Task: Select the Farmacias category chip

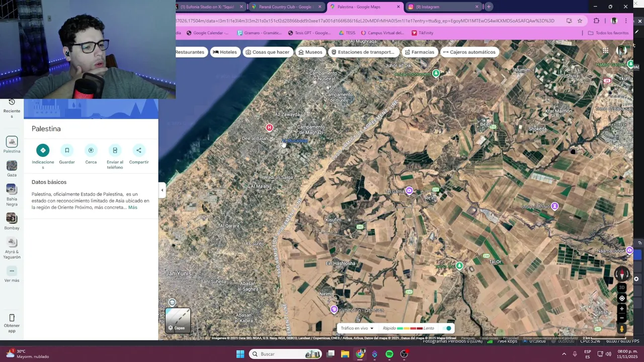Action: coord(420,52)
